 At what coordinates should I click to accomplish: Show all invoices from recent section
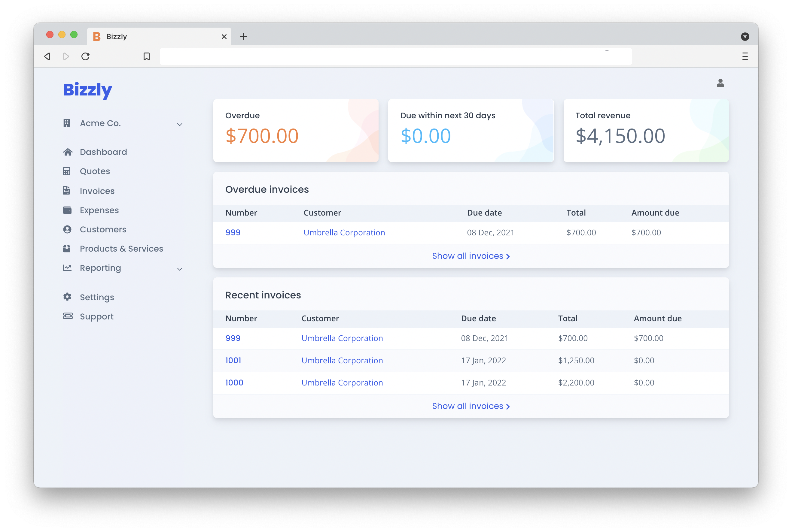(x=471, y=406)
